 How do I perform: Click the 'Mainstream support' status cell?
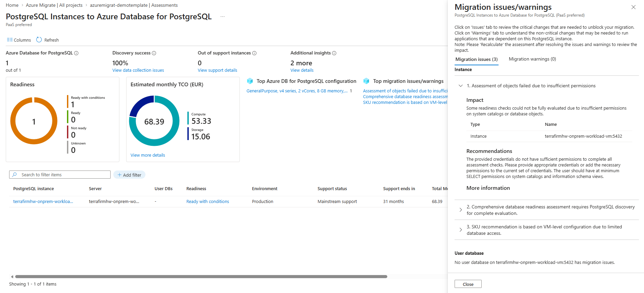337,202
